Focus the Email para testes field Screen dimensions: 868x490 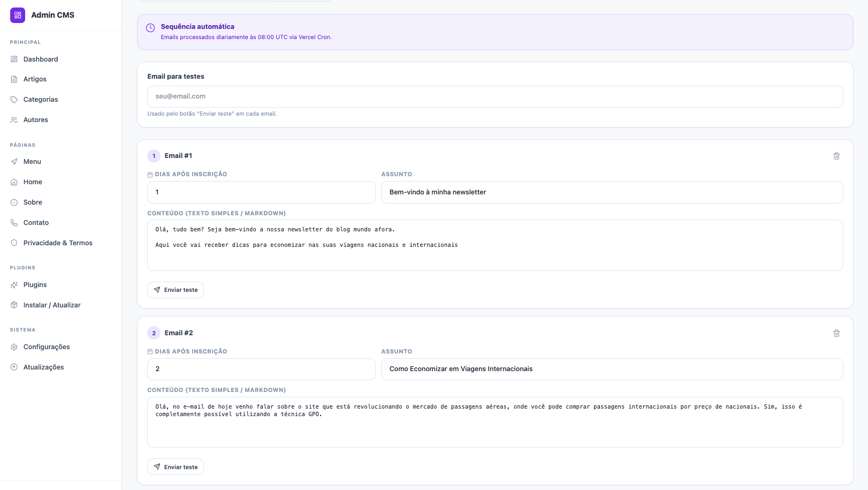[495, 96]
